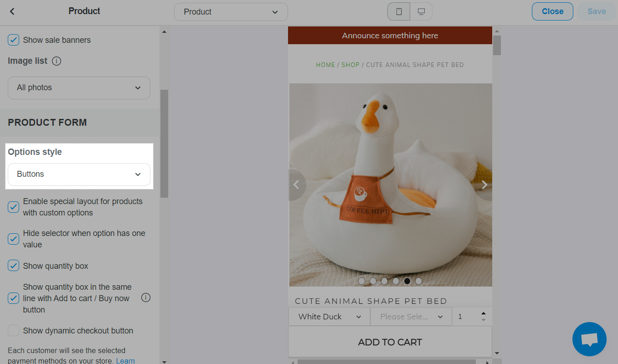Open the Learn link in payment note
The width and height of the screenshot is (618, 364).
click(125, 360)
